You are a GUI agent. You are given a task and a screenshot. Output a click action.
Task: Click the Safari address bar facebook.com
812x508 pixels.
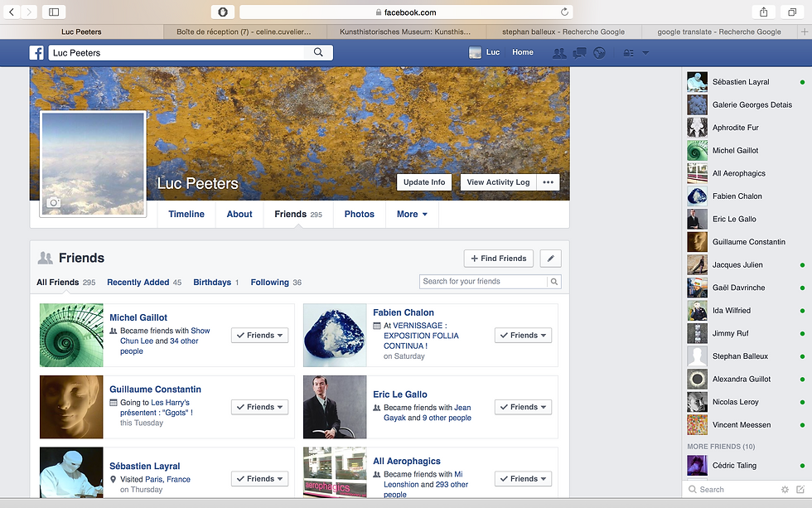[x=406, y=12]
